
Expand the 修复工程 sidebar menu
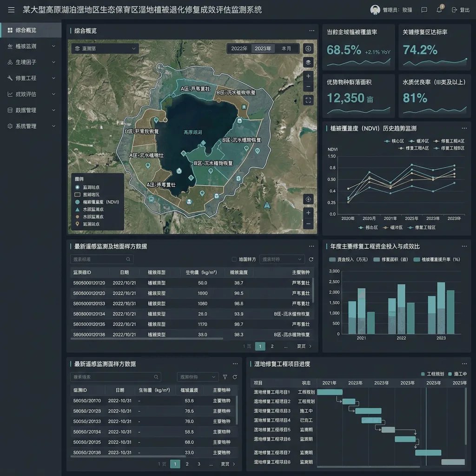pyautogui.click(x=31, y=78)
